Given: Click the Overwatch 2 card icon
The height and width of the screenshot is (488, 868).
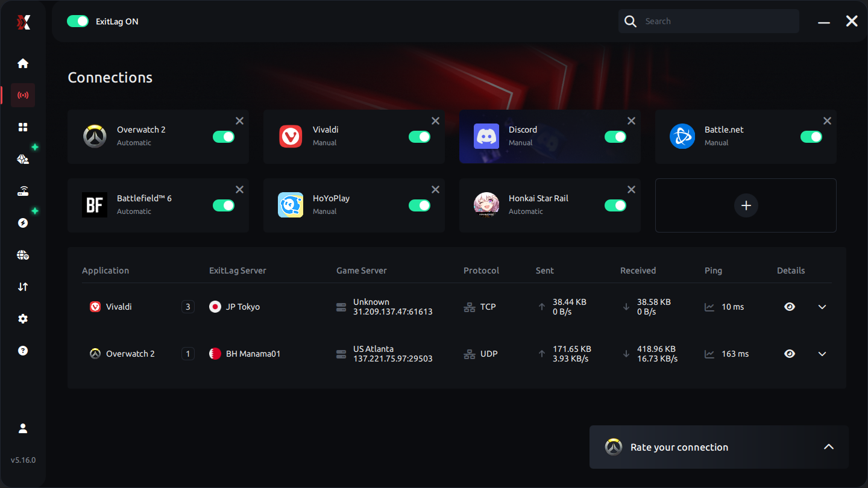Looking at the screenshot, I should [95, 136].
